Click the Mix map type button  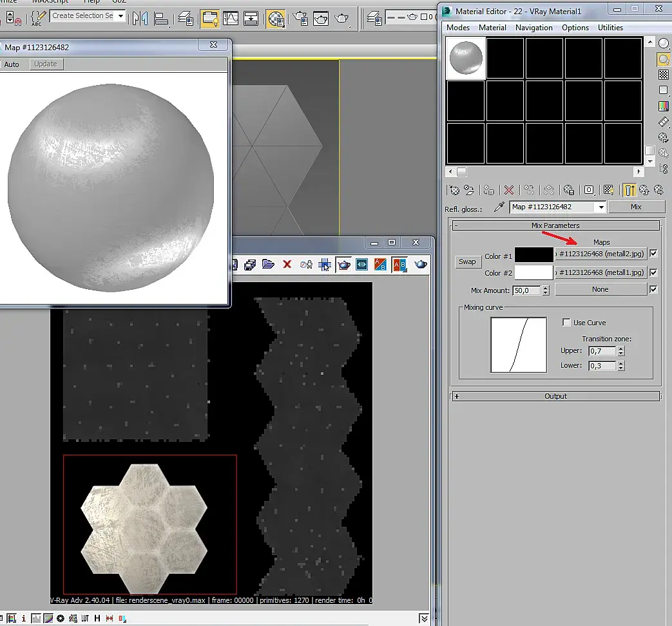(636, 207)
